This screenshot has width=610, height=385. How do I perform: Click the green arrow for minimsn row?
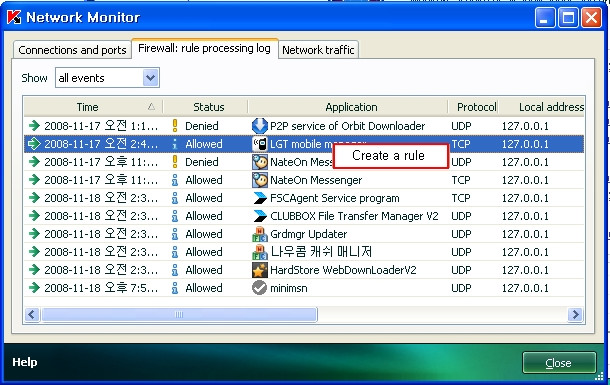[34, 288]
